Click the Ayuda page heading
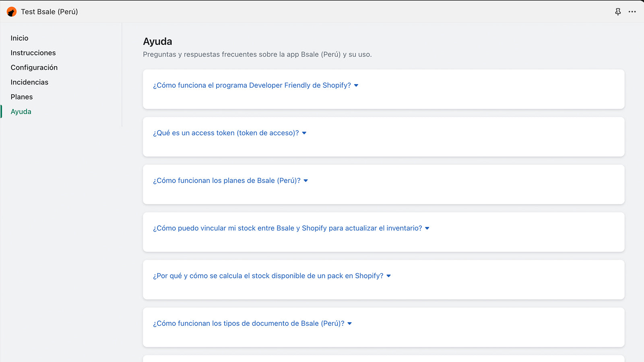The width and height of the screenshot is (644, 362). pos(157,41)
